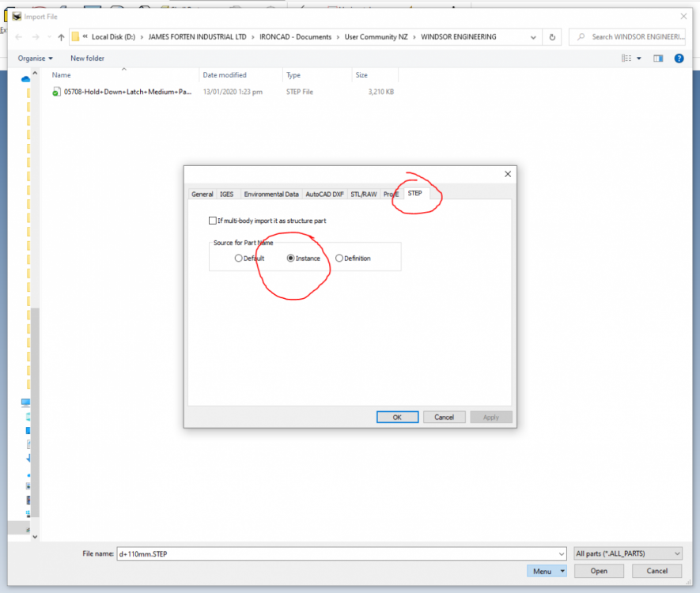Change the view layout icon
Viewport: 700px width, 593px height.
626,59
